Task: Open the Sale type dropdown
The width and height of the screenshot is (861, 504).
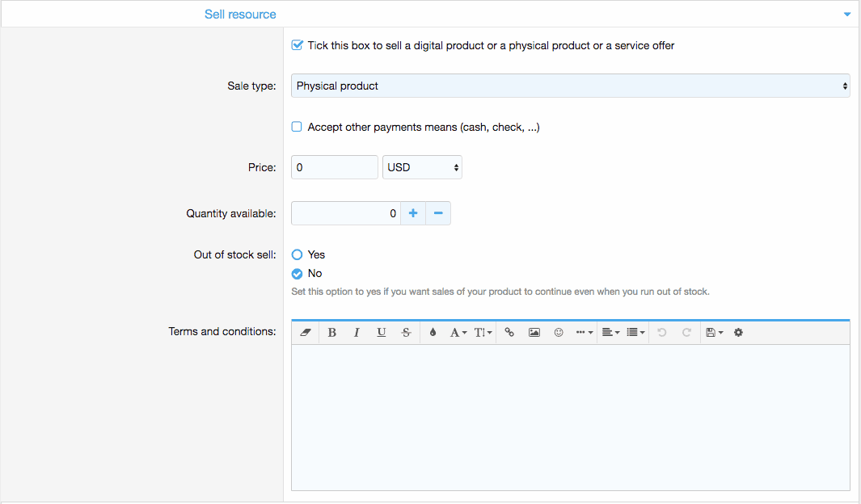Action: point(570,86)
